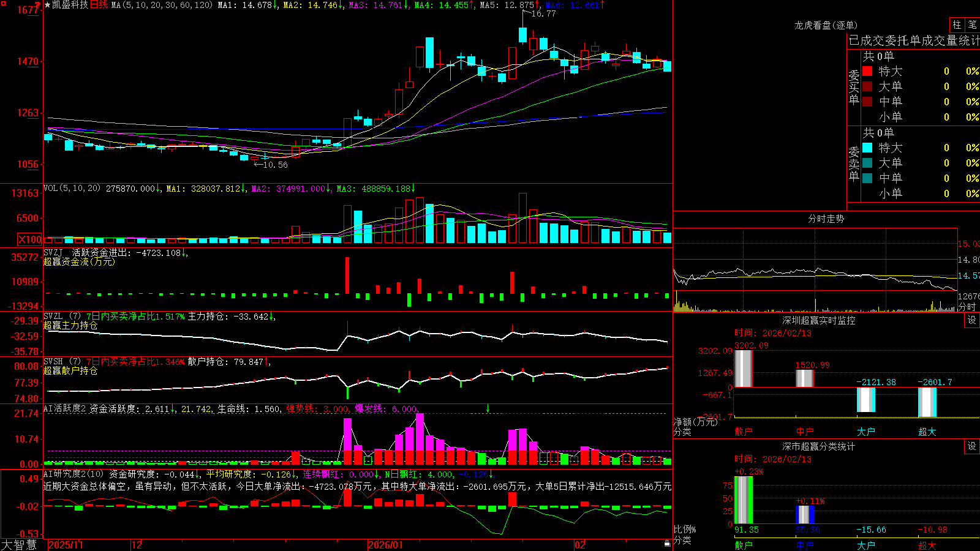The height and width of the screenshot is (551, 980).
Task: Click the 主力持仓: -33.642 value
Action: tap(230, 317)
